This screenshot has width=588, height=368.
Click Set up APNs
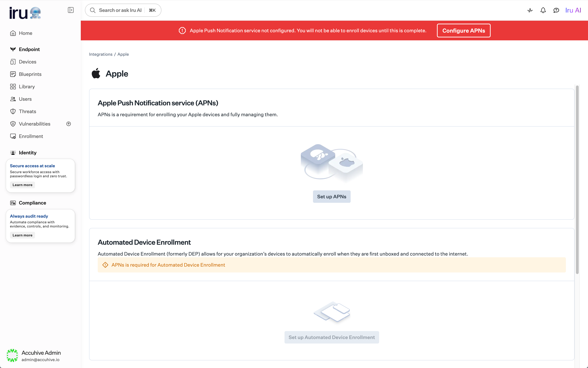coord(331,196)
